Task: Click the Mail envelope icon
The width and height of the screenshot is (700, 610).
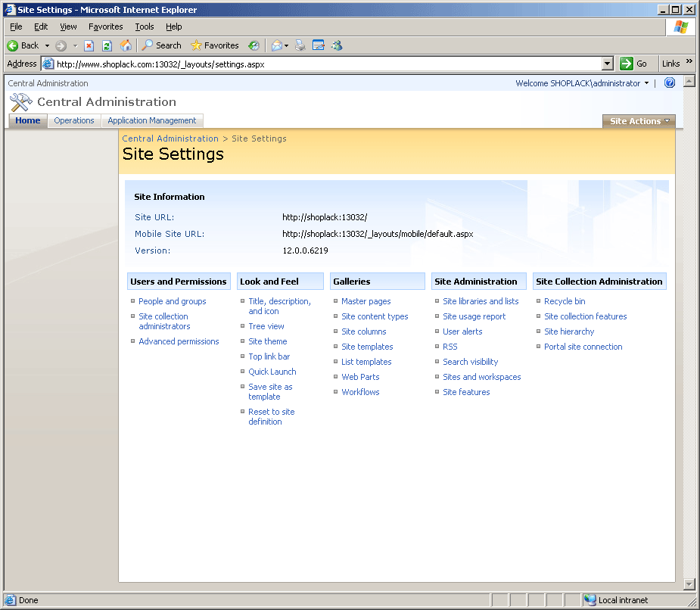Action: [x=277, y=45]
